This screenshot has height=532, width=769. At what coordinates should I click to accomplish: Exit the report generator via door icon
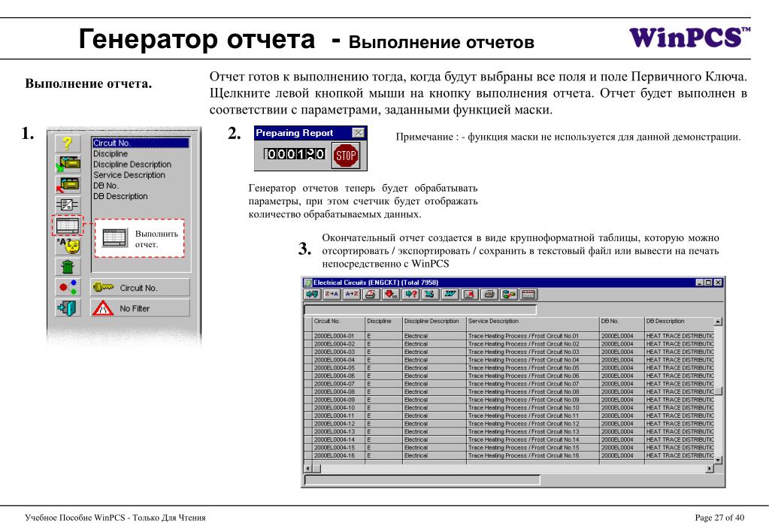pyautogui.click(x=68, y=308)
